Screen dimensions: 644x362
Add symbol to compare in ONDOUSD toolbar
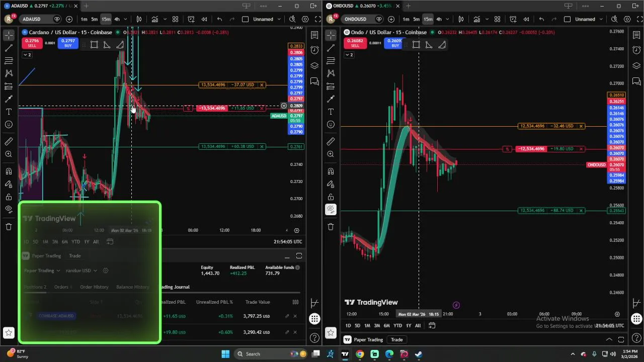pyautogui.click(x=391, y=19)
